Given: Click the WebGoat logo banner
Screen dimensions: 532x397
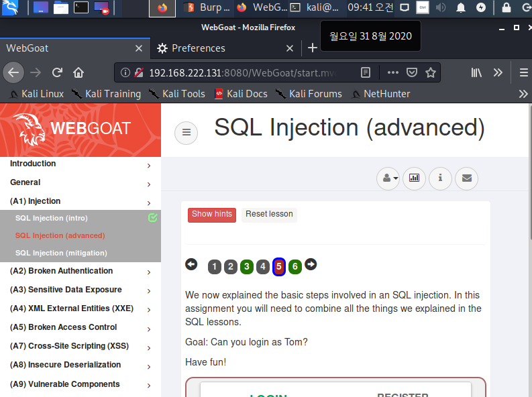Looking at the screenshot, I should pyautogui.click(x=81, y=129).
